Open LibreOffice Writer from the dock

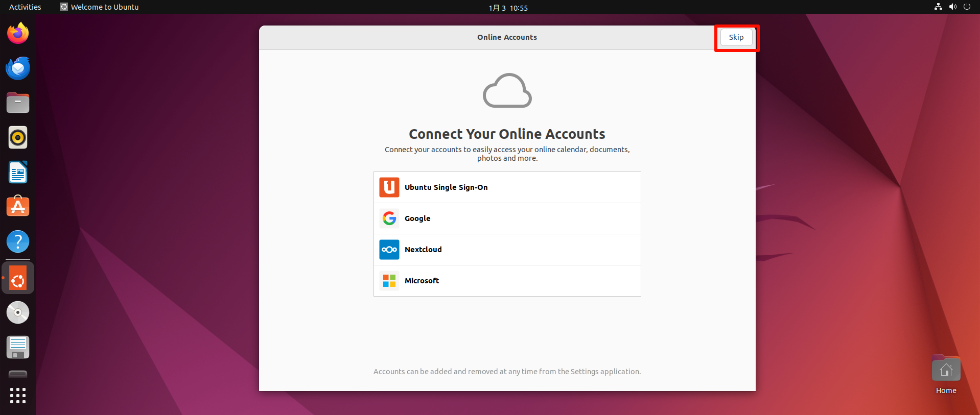(18, 172)
